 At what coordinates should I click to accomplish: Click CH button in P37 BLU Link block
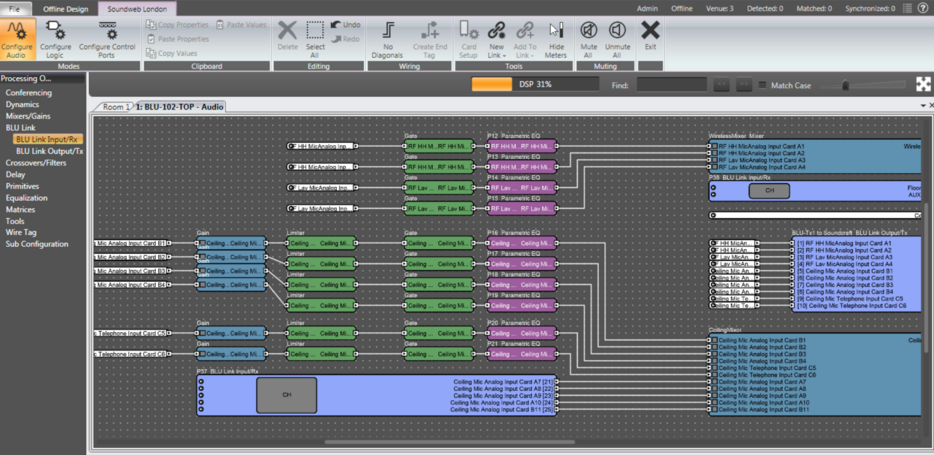[x=287, y=395]
